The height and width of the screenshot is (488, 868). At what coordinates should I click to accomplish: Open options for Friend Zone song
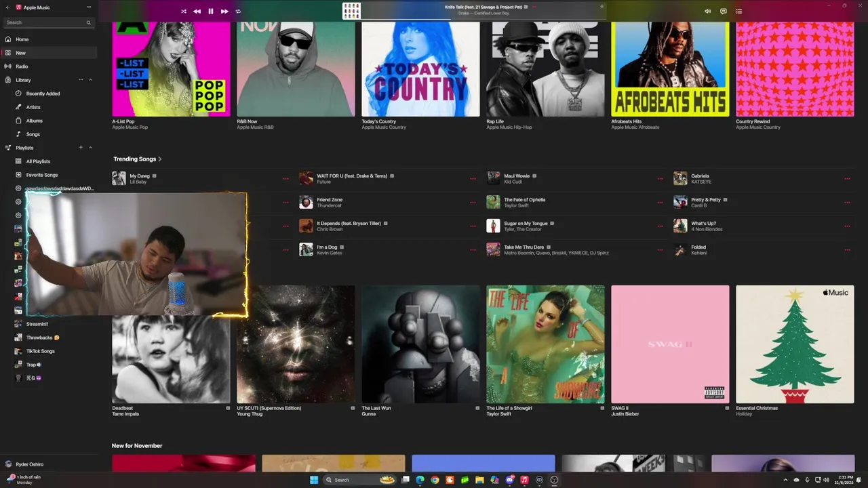point(473,203)
